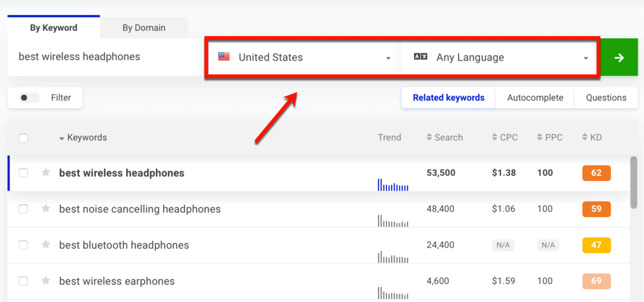
Task: Star the 'best wireless headphones' keyword
Action: tap(46, 173)
